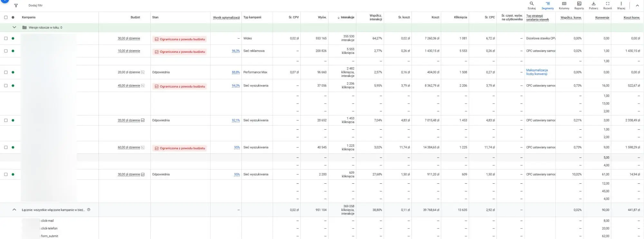Toggle the select-all campaigns checkbox in header

(6, 17)
